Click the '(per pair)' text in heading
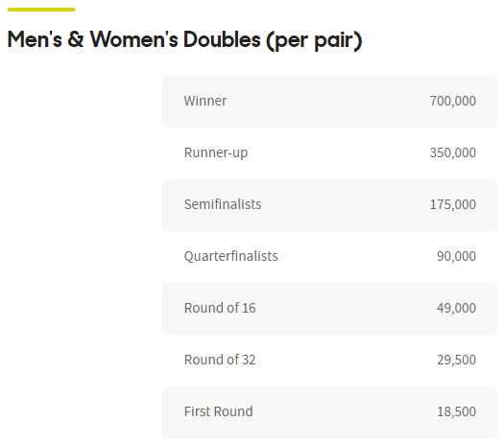 (x=314, y=41)
